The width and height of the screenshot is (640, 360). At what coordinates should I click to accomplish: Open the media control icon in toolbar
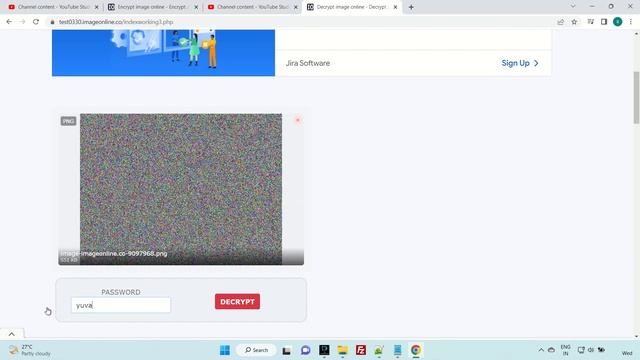[x=590, y=22]
